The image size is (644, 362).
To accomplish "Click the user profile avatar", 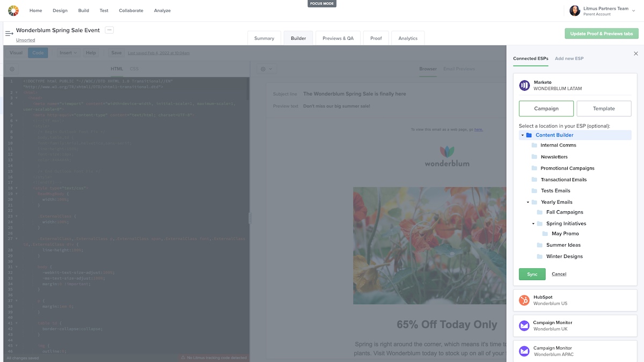I will 574,11.
